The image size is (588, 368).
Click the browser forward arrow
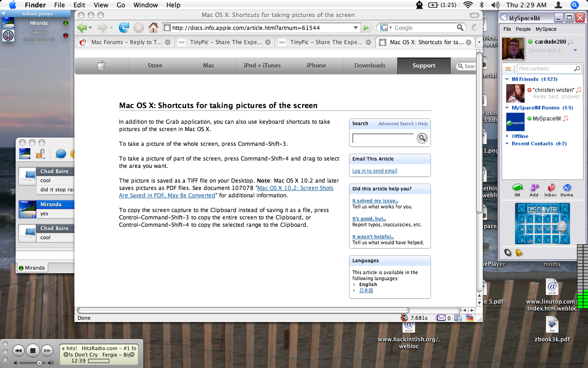(102, 28)
